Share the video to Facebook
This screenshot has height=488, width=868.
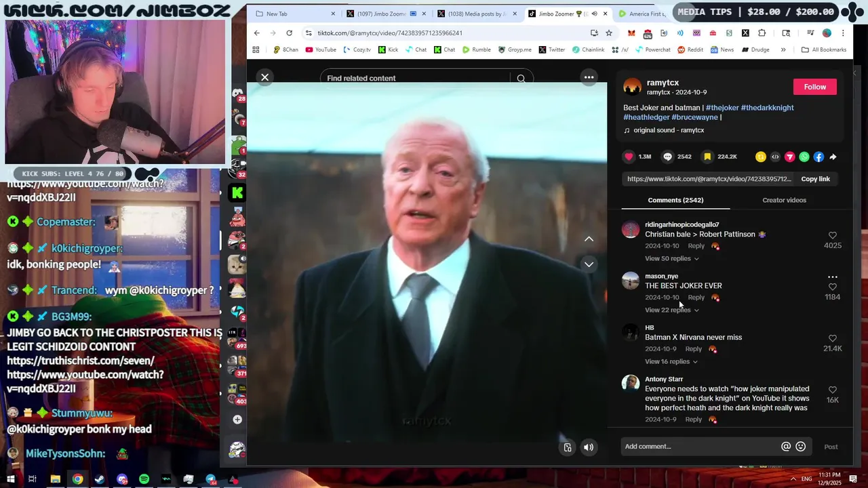[818, 157]
